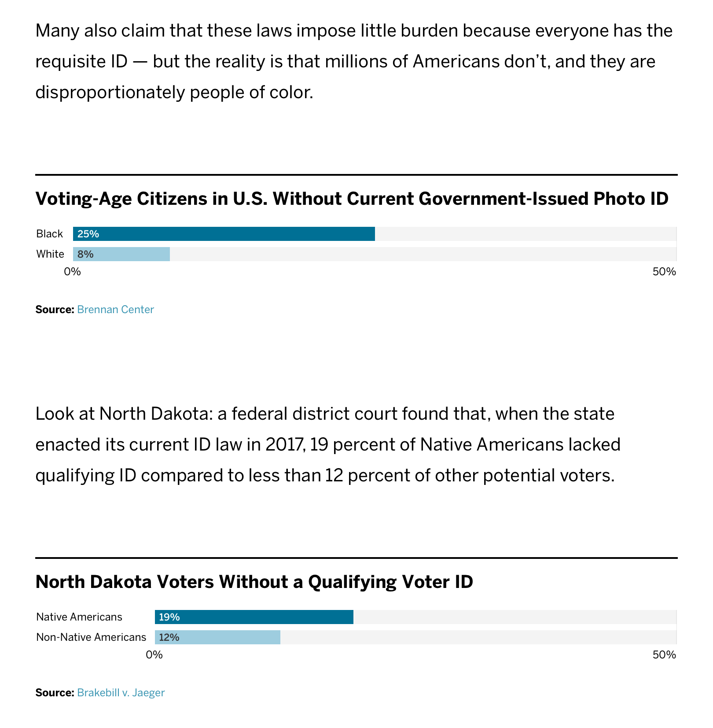Click 0% axis label on Photo ID chart
713x728 pixels.
tap(73, 272)
